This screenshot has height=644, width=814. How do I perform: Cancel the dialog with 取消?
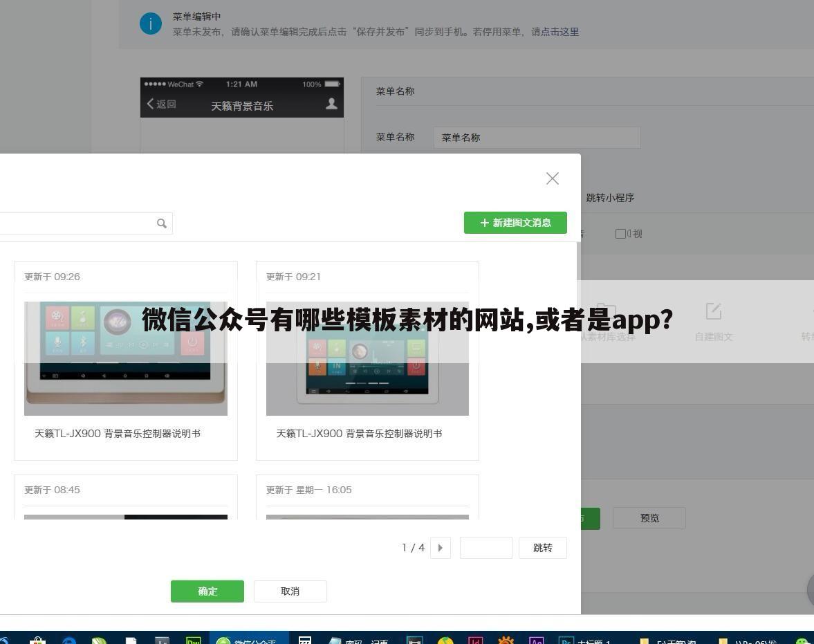coord(290,591)
